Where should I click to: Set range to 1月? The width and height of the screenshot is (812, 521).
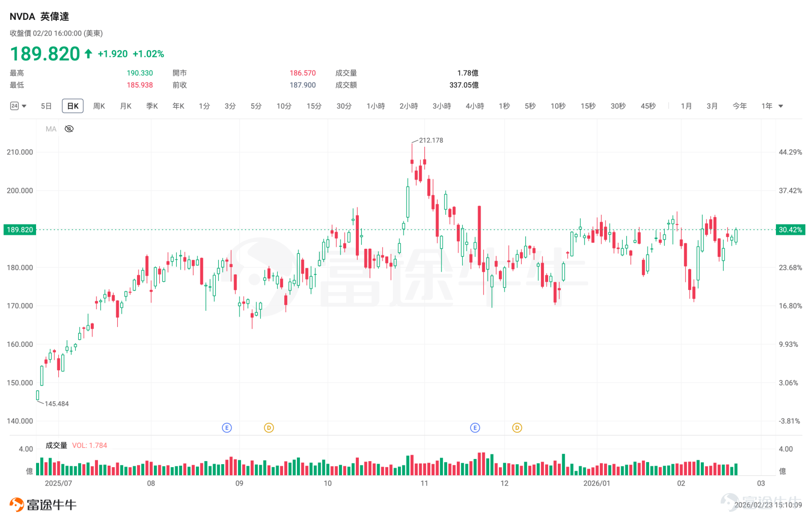pos(686,106)
